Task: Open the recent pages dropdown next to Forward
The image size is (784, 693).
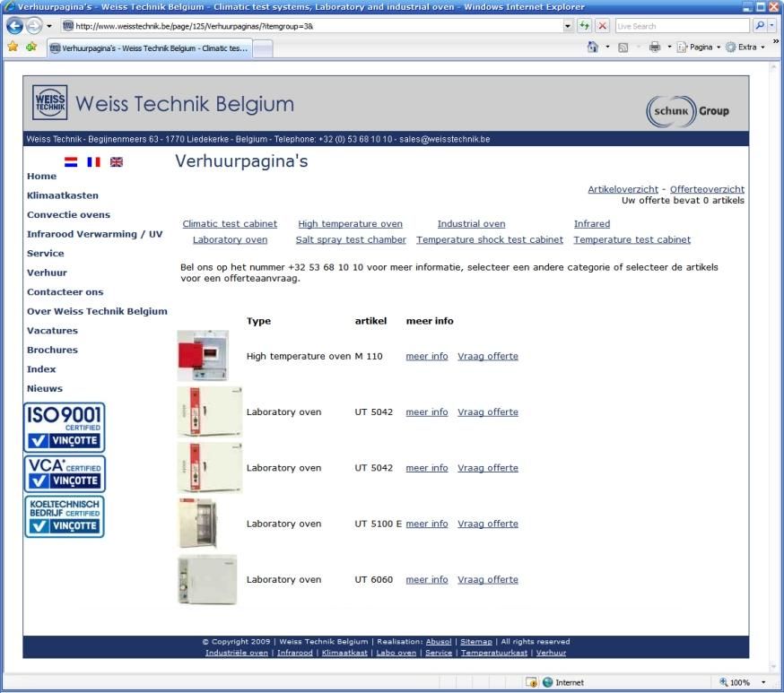Action: point(49,26)
